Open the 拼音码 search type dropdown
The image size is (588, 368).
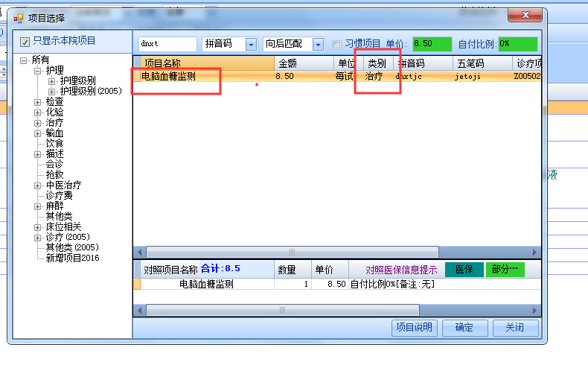251,44
